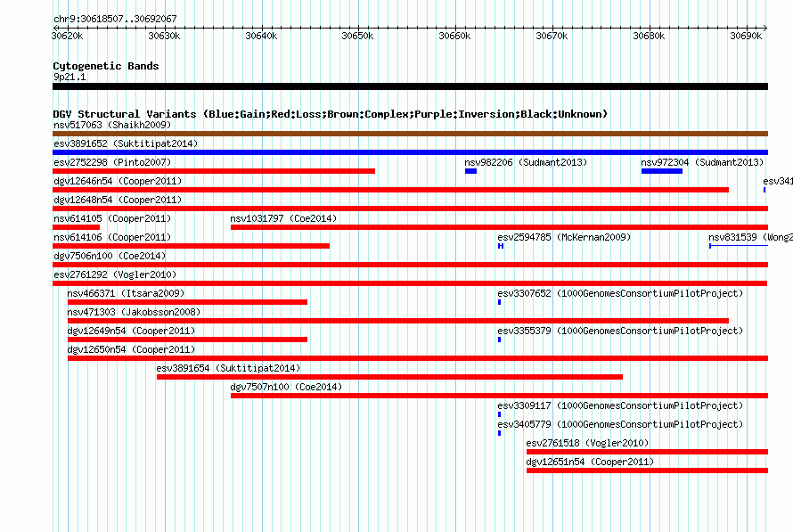Click the chr9:30618507..30692067 region label

tap(115, 19)
